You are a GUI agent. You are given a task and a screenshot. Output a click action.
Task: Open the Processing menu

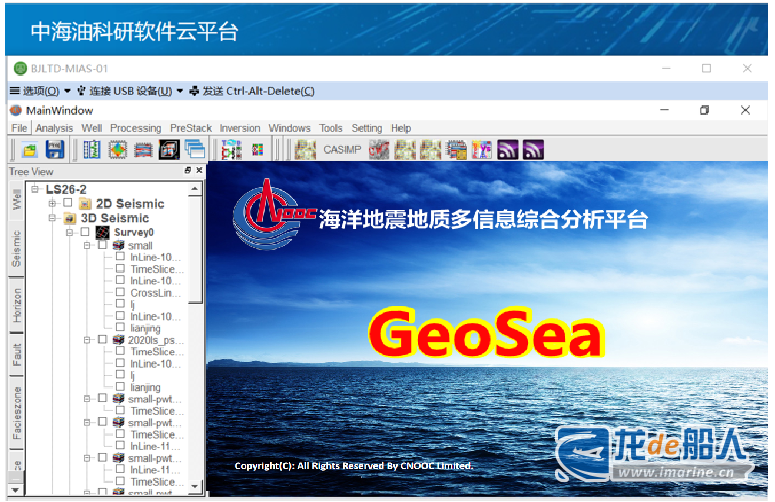coord(136,128)
